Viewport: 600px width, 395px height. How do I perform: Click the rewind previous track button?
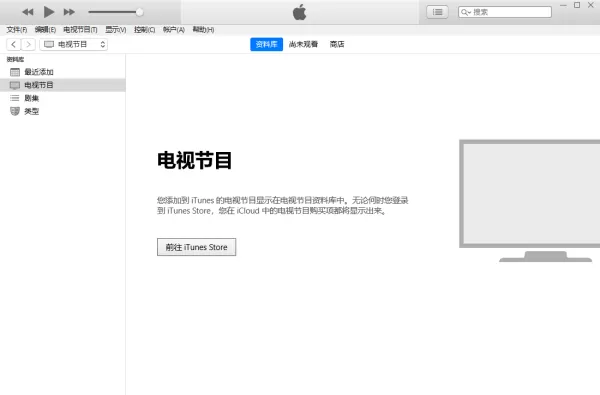28,12
